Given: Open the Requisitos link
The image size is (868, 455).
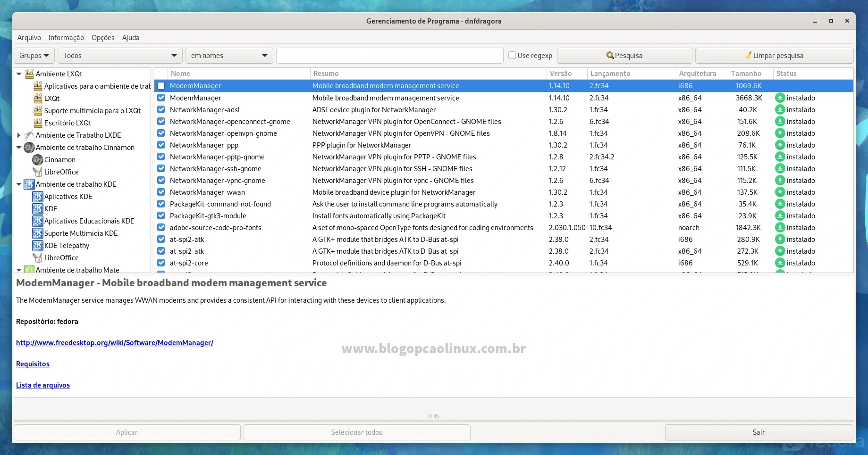Looking at the screenshot, I should point(33,364).
